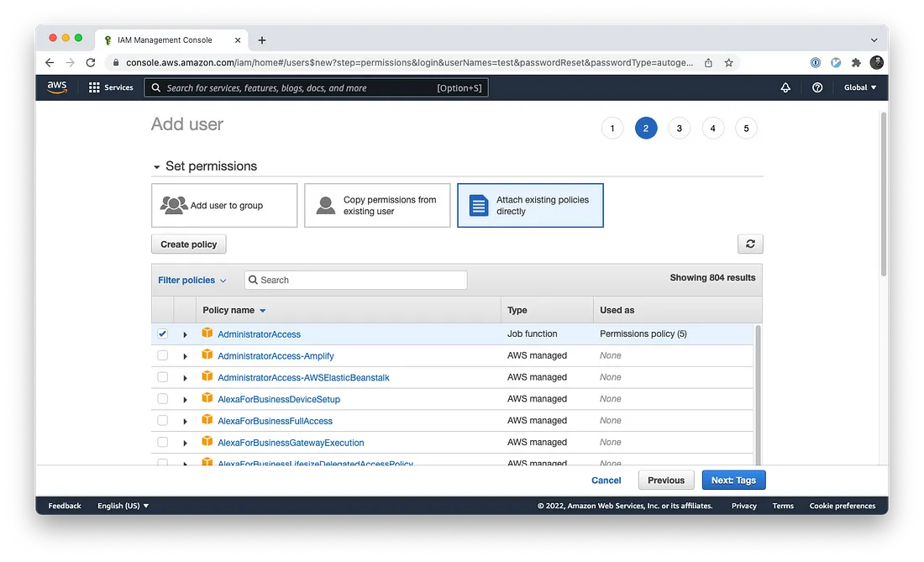The image size is (924, 562).
Task: Click the AlexaForBusinessFullAccess policy box icon
Action: point(207,420)
